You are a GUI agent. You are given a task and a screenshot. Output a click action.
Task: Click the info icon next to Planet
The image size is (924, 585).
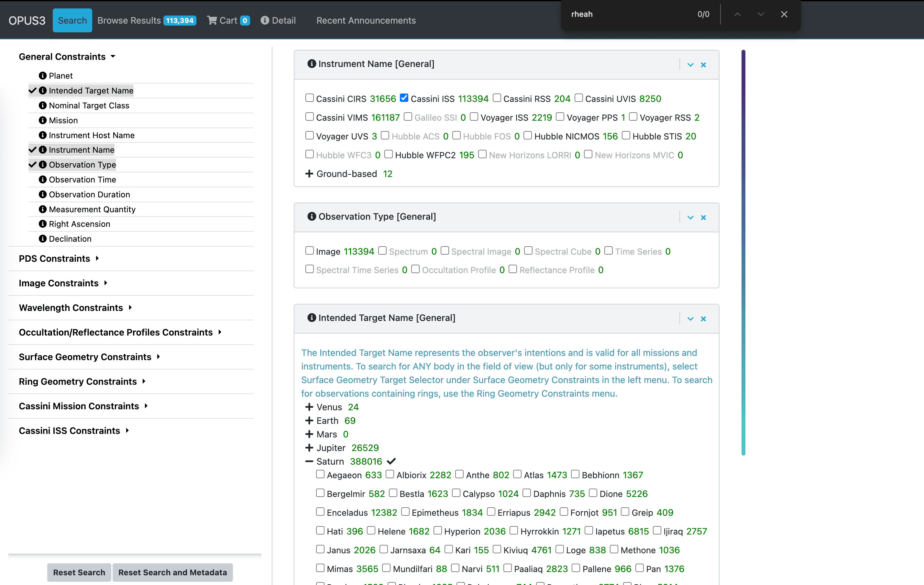click(43, 76)
